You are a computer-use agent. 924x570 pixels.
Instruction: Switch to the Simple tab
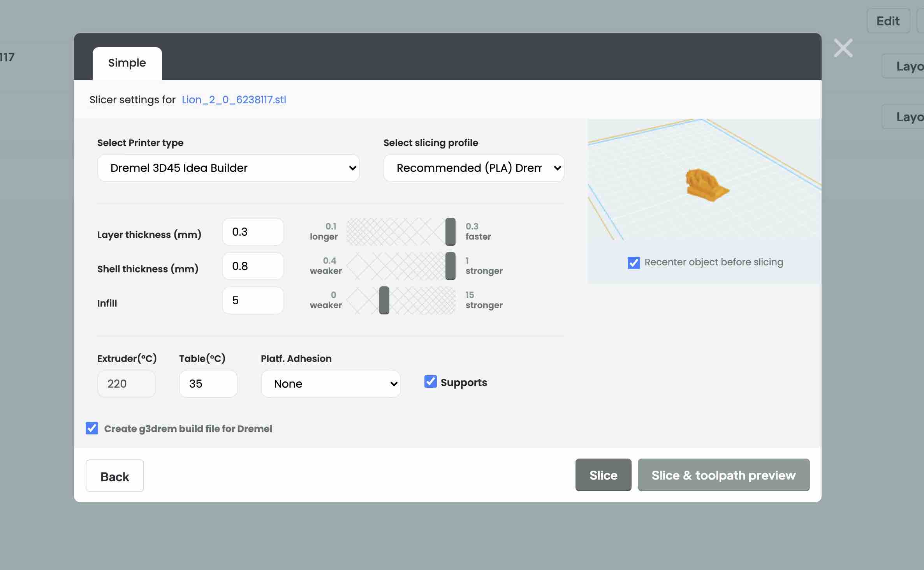127,63
